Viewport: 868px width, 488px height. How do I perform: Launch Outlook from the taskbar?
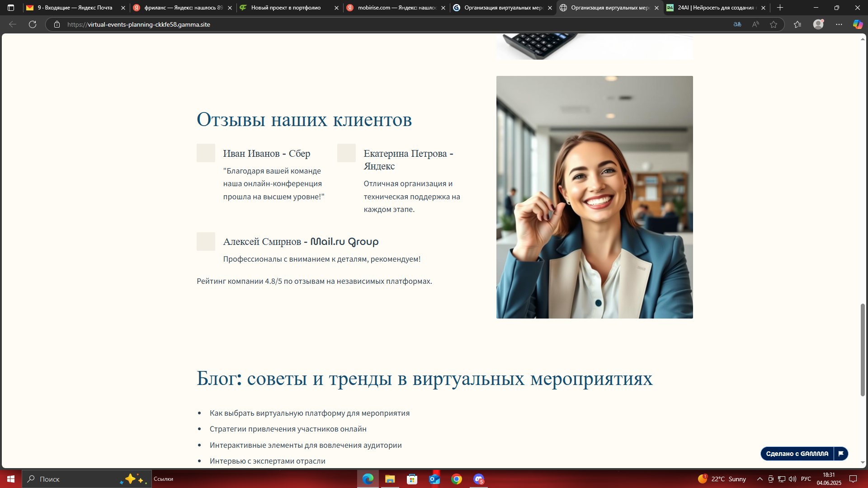pos(434,479)
